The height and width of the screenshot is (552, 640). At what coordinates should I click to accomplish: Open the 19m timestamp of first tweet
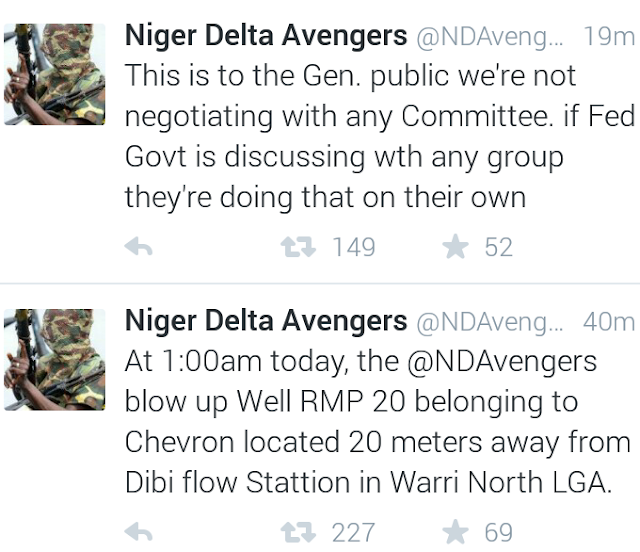coord(609,36)
